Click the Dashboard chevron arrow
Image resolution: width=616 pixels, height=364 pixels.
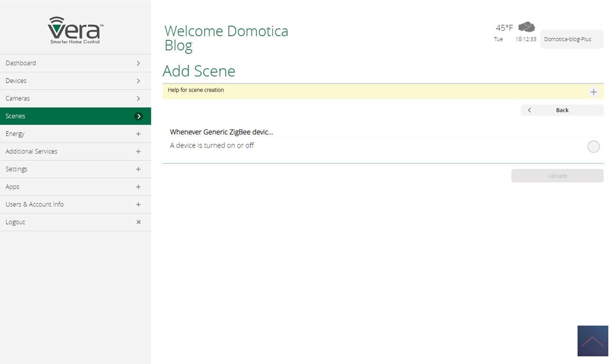click(x=138, y=63)
